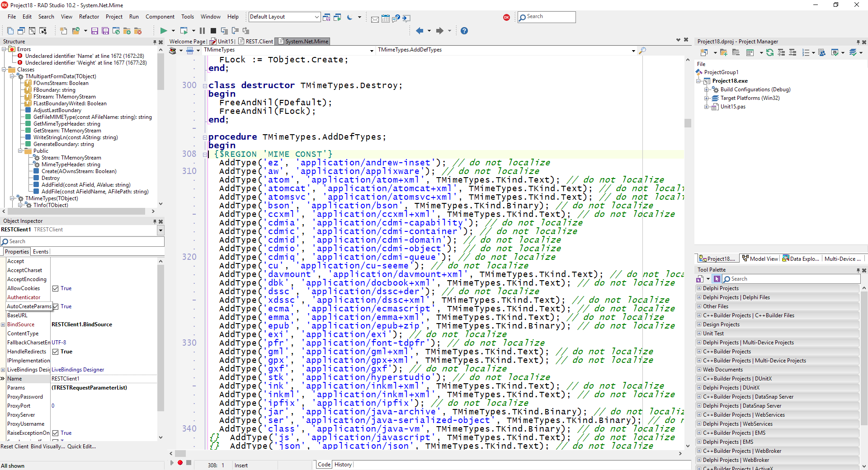Viewport: 868px width, 470px height.
Task: Click the Reset Client link
Action: (x=14, y=446)
